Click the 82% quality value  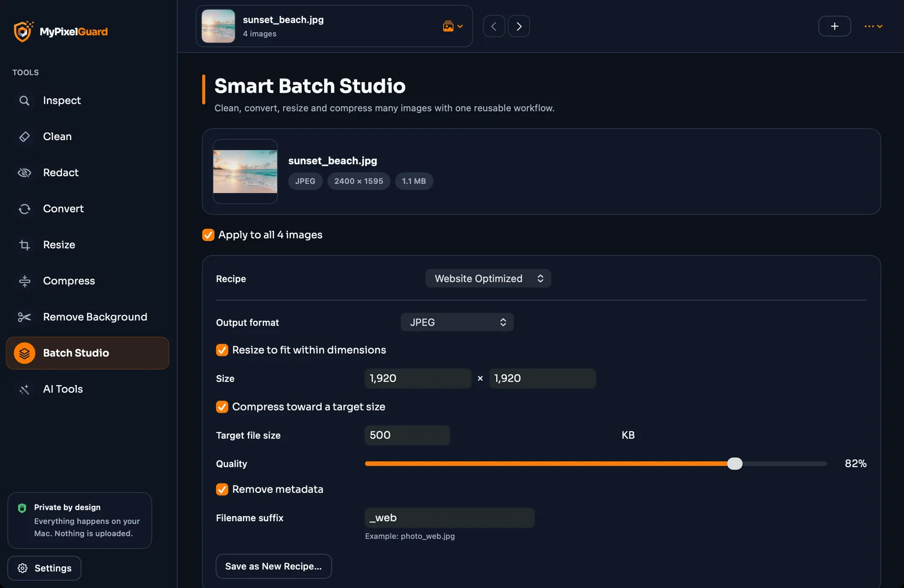[855, 464]
